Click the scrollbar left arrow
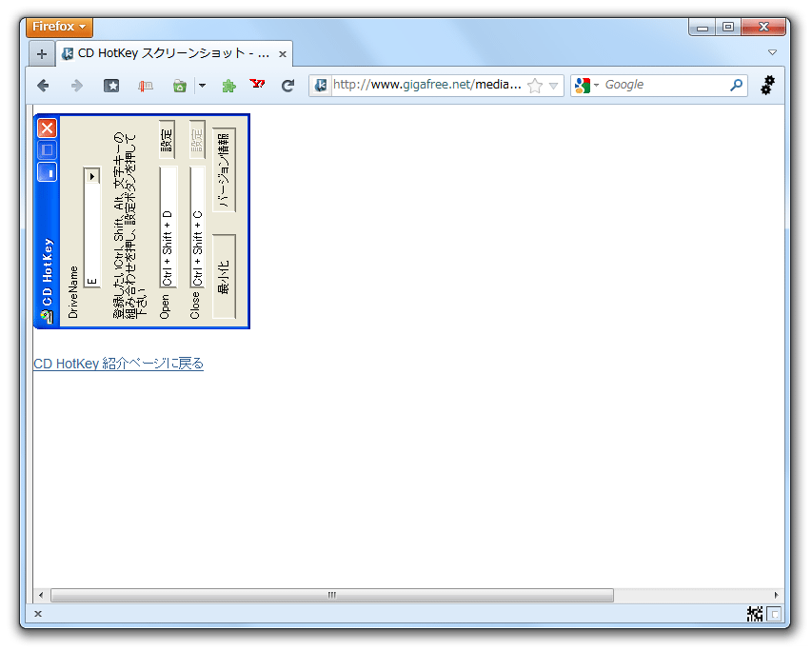Screen dimensions: 812x651 point(41,595)
